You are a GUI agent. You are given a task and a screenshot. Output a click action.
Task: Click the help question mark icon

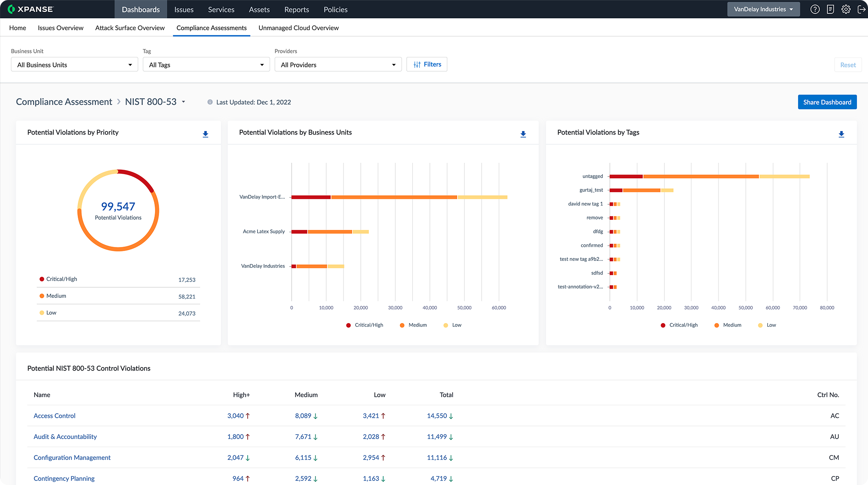(x=815, y=9)
